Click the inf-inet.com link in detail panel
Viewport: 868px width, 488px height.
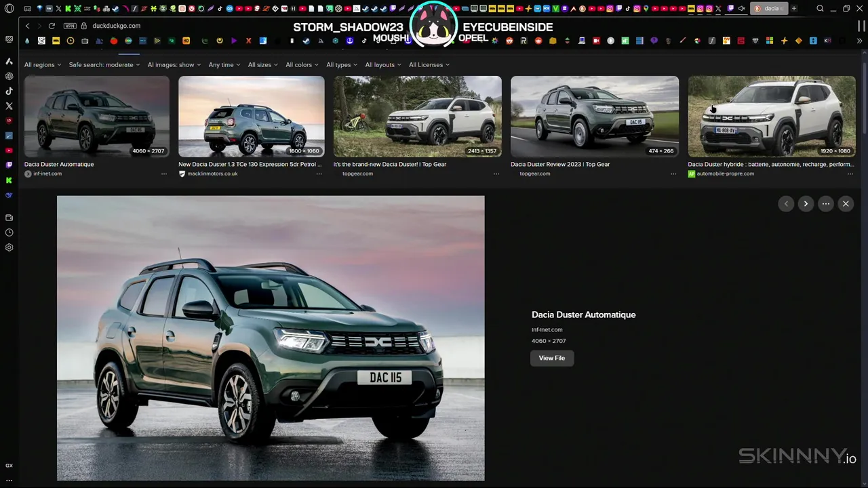[547, 329]
